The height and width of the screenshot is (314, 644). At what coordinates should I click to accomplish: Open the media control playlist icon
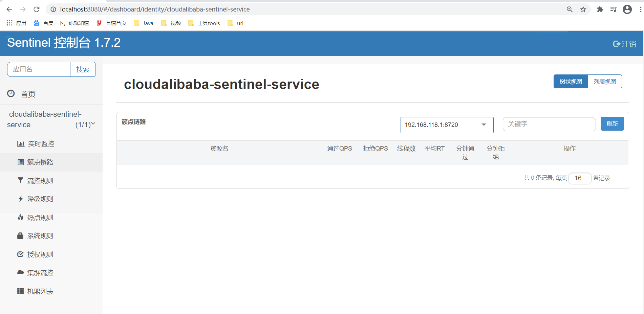pyautogui.click(x=614, y=9)
